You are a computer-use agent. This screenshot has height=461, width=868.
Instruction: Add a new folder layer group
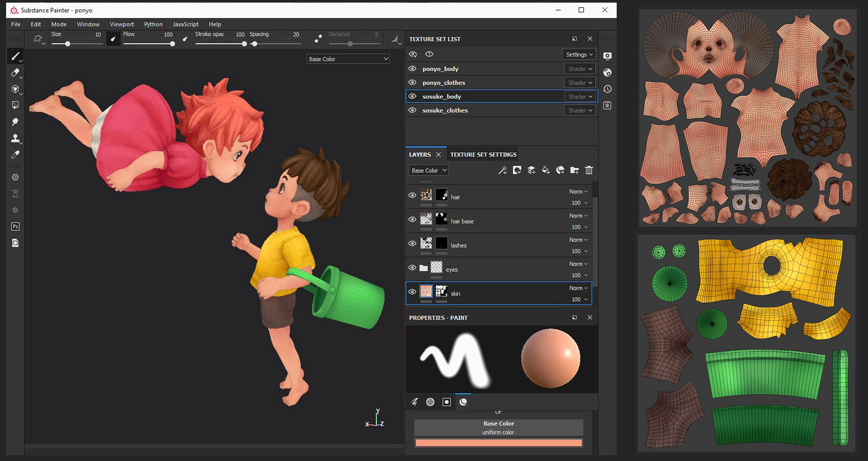574,170
